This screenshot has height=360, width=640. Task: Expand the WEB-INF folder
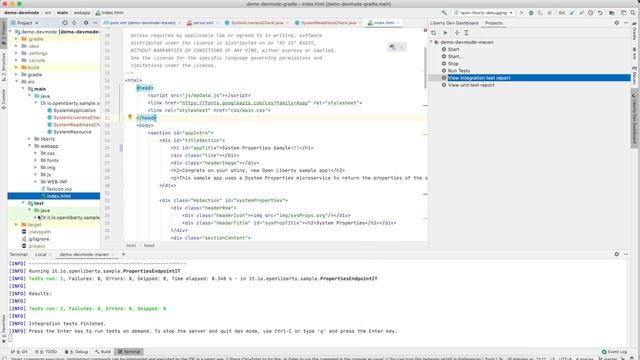coord(36,182)
